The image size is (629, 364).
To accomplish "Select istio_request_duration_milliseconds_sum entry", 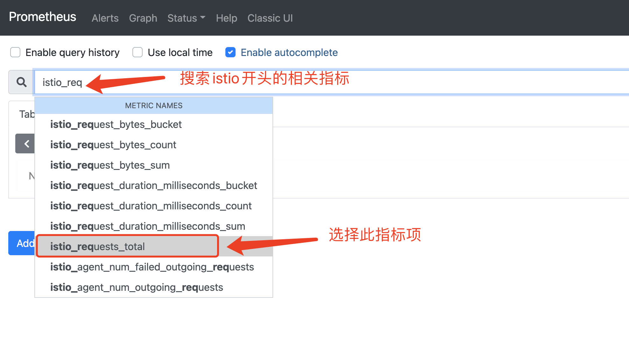I will coord(147,226).
